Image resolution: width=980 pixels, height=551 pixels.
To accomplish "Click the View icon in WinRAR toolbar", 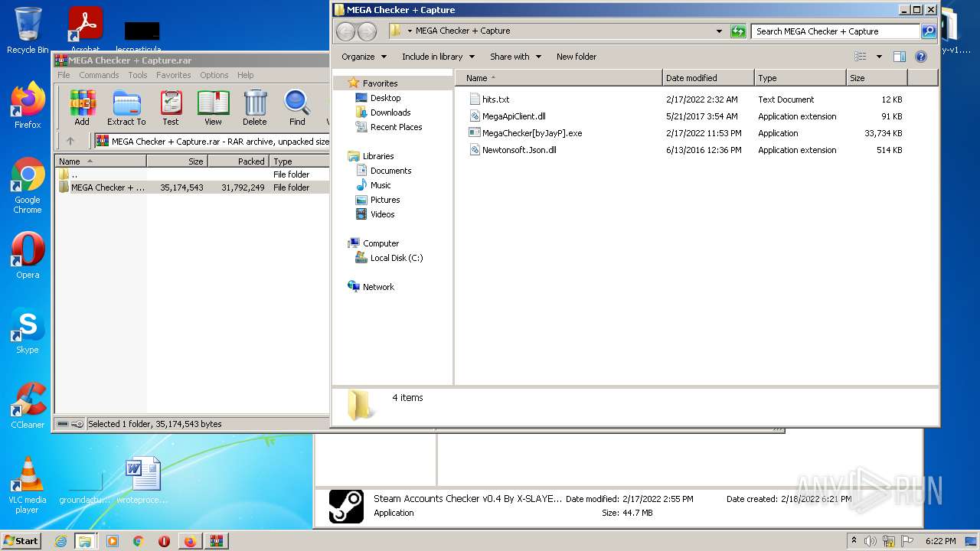I will click(213, 108).
